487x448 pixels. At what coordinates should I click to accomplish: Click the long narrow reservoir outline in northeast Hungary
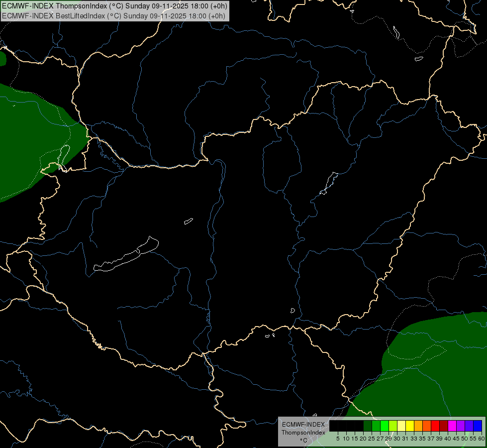(x=329, y=183)
